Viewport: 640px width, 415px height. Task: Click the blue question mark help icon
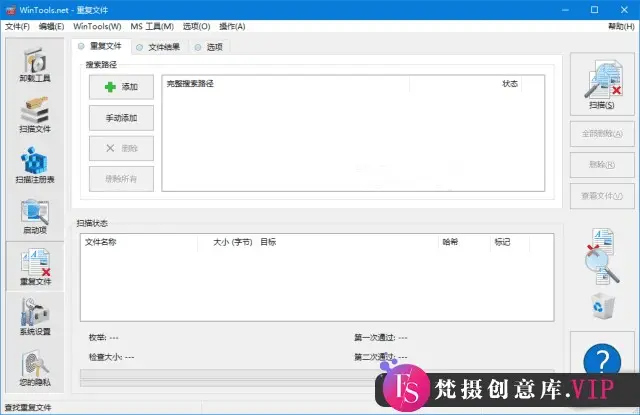pos(602,361)
